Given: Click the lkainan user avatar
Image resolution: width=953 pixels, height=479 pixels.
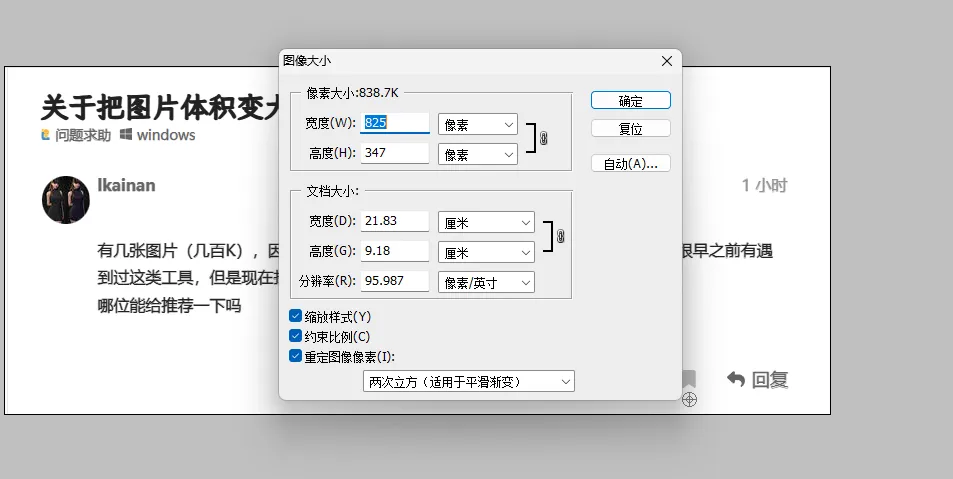Looking at the screenshot, I should 66,199.
